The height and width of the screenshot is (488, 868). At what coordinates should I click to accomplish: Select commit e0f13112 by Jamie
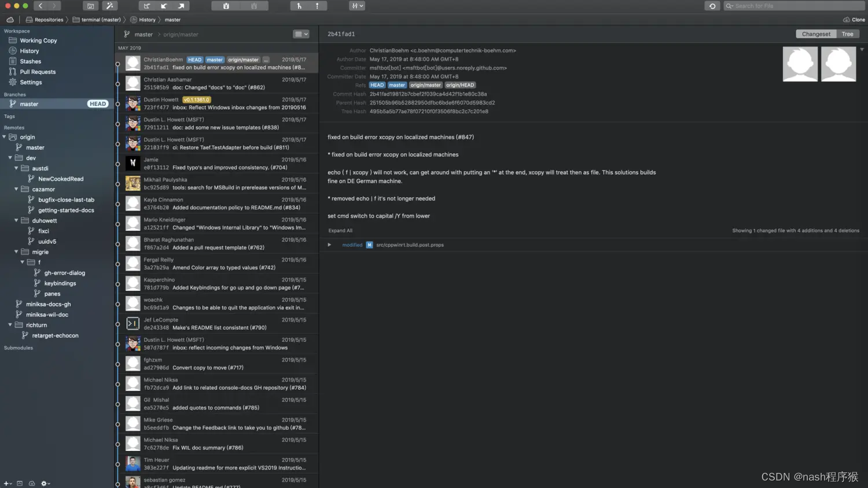click(x=217, y=164)
